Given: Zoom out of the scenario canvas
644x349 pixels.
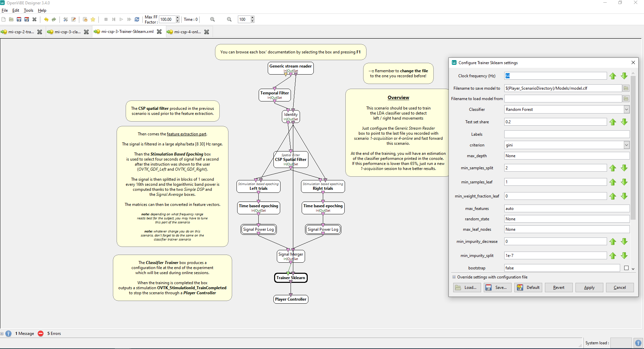Looking at the screenshot, I should (229, 19).
